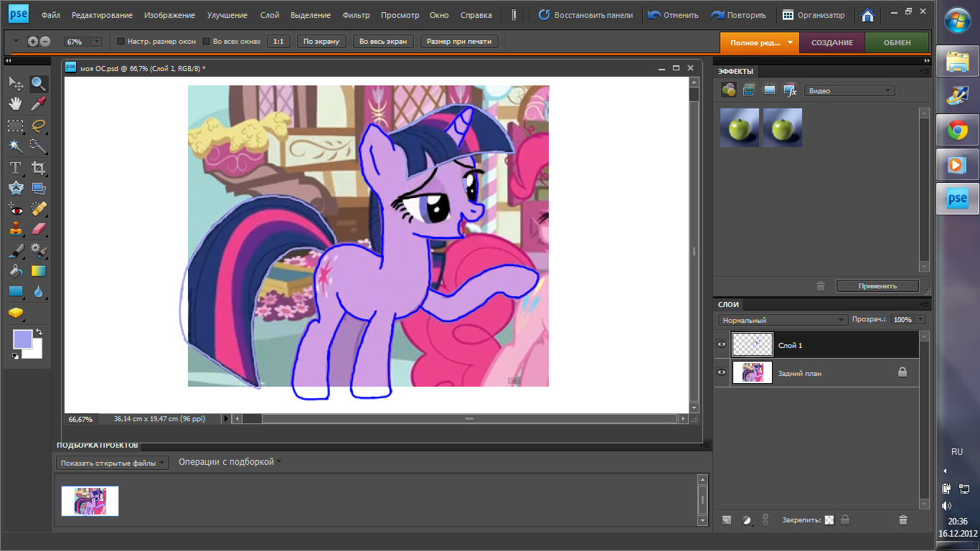
Task: Select the Lasso tool
Action: 38,126
